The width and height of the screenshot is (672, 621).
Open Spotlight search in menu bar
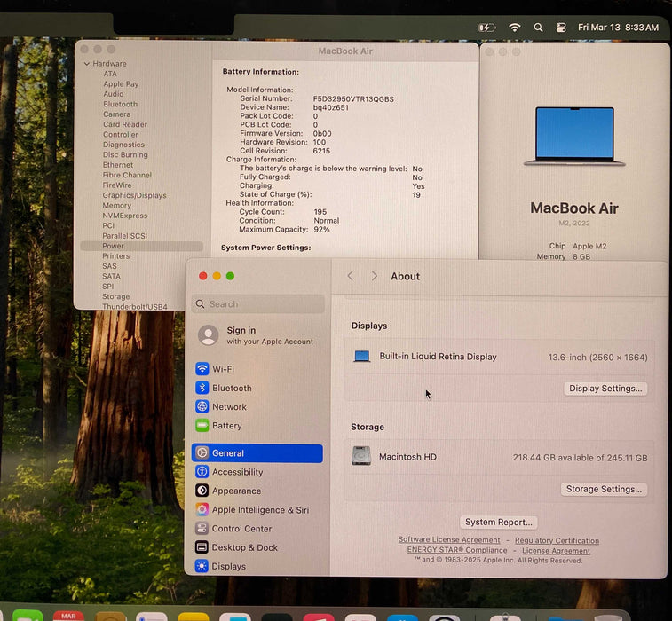click(538, 28)
